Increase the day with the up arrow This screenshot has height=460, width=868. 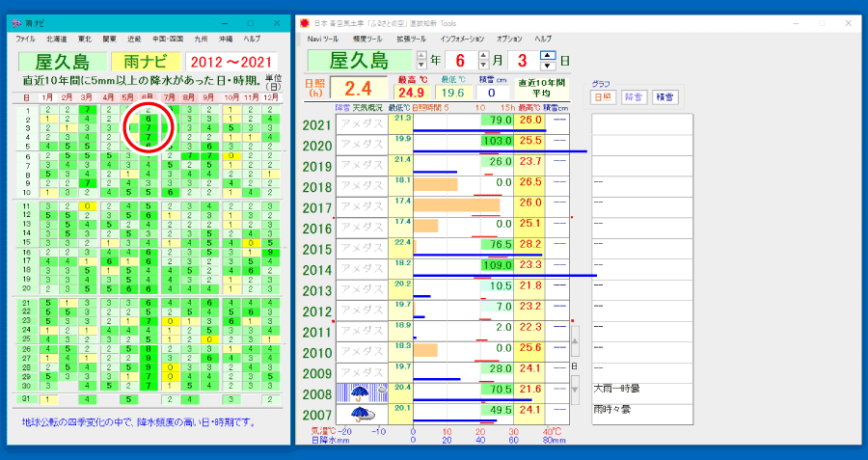548,55
